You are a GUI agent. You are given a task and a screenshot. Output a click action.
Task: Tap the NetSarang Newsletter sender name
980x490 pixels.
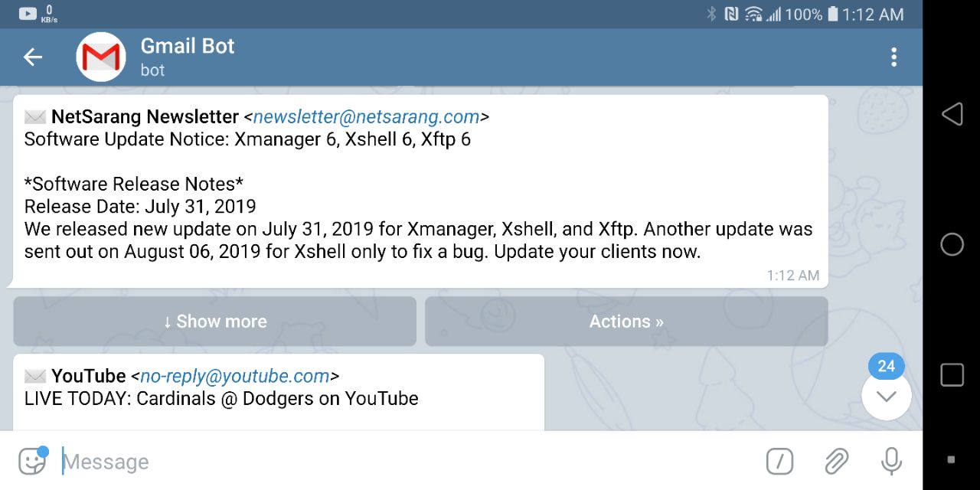click(145, 117)
